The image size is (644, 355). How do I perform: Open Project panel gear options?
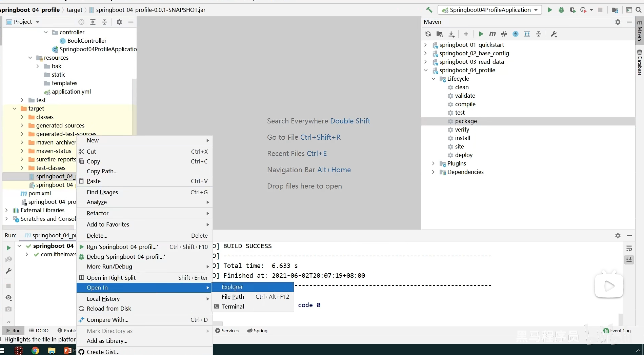[119, 22]
